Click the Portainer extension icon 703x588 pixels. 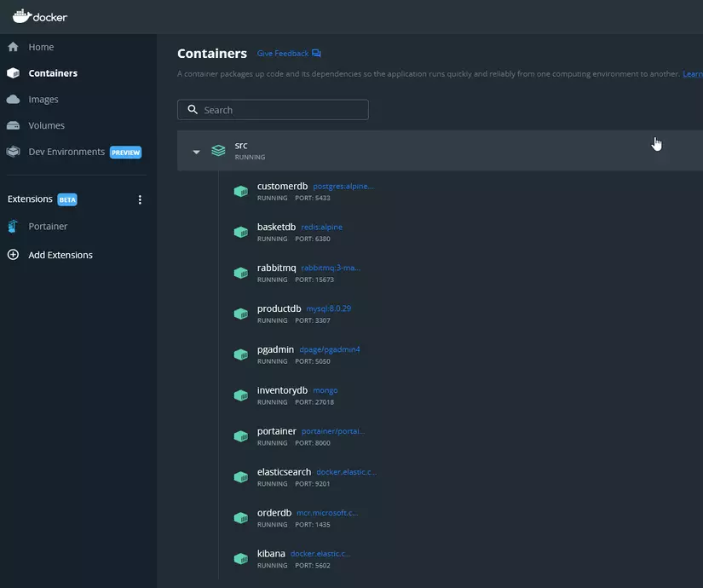coord(13,226)
